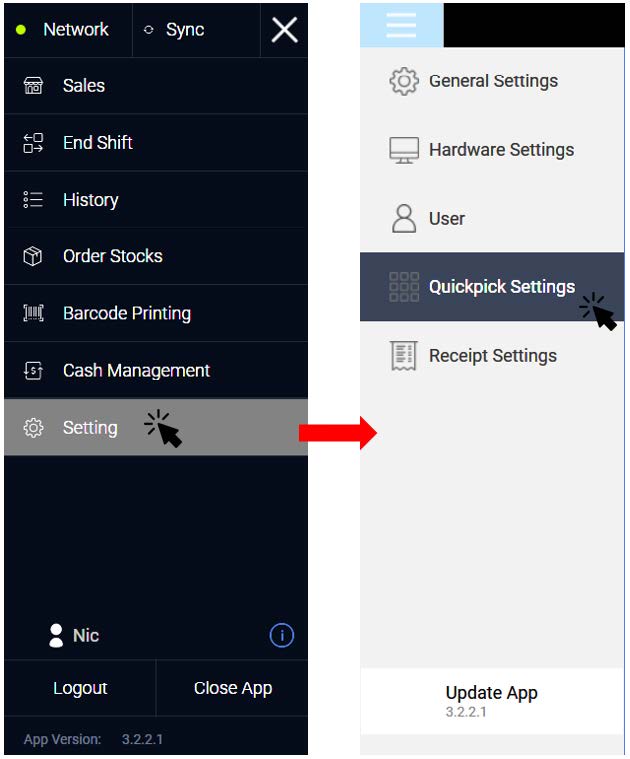The image size is (630, 759).
Task: Click the Order Stocks box icon
Action: [33, 256]
